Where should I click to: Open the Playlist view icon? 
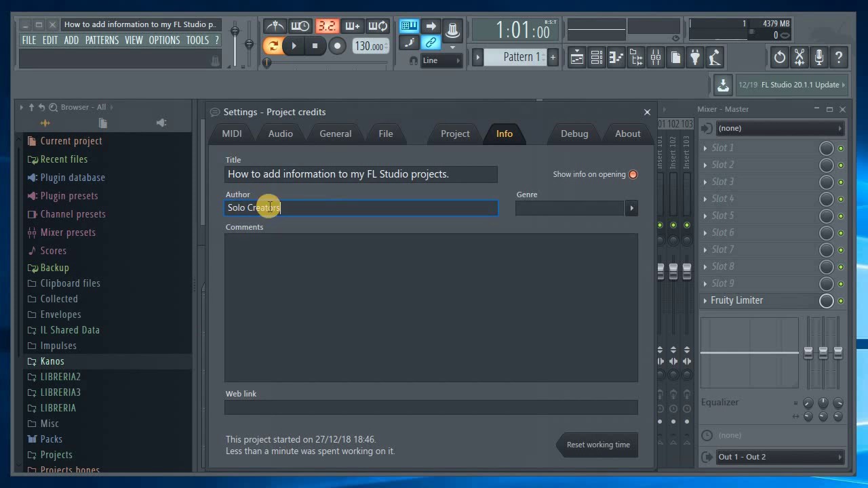coord(576,58)
